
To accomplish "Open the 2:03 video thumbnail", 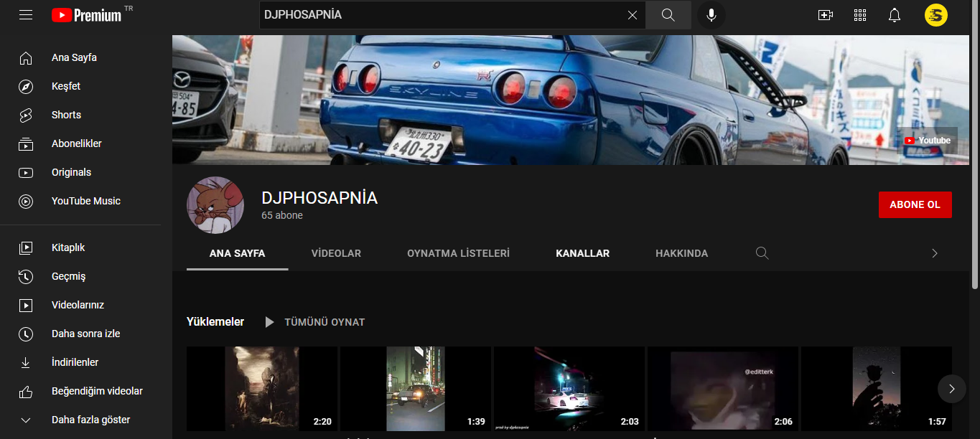I will point(569,389).
